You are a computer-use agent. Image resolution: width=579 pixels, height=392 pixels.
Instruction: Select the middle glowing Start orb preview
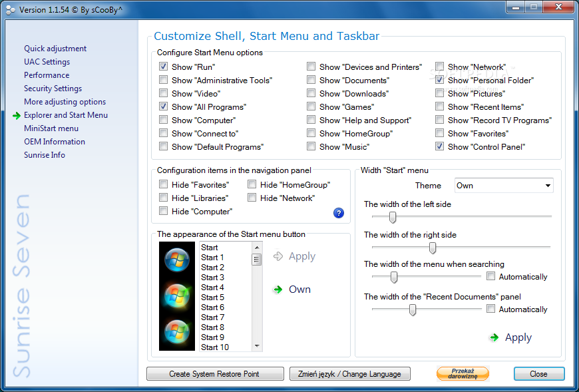pos(177,295)
